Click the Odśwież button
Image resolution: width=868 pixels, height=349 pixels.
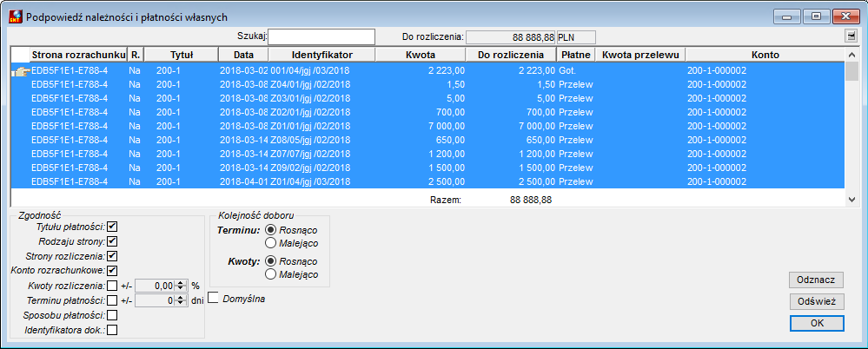pos(816,301)
